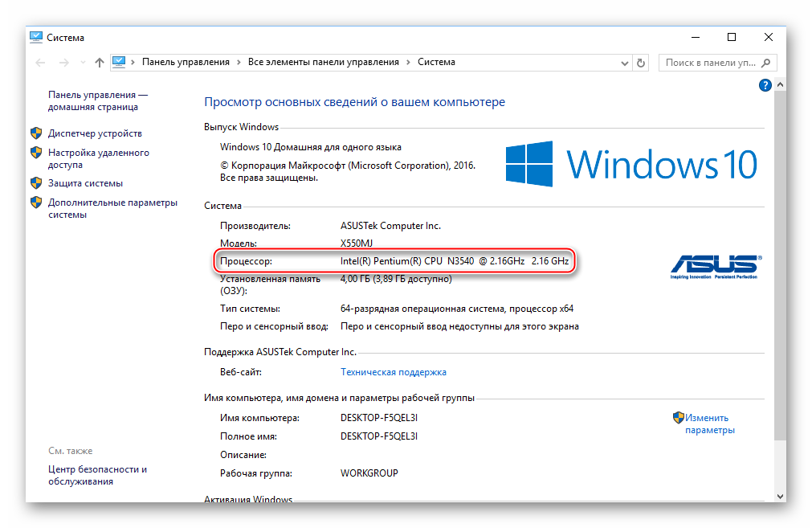Click the scrollbar down arrow
This screenshot has height=528, width=812.
point(780,497)
